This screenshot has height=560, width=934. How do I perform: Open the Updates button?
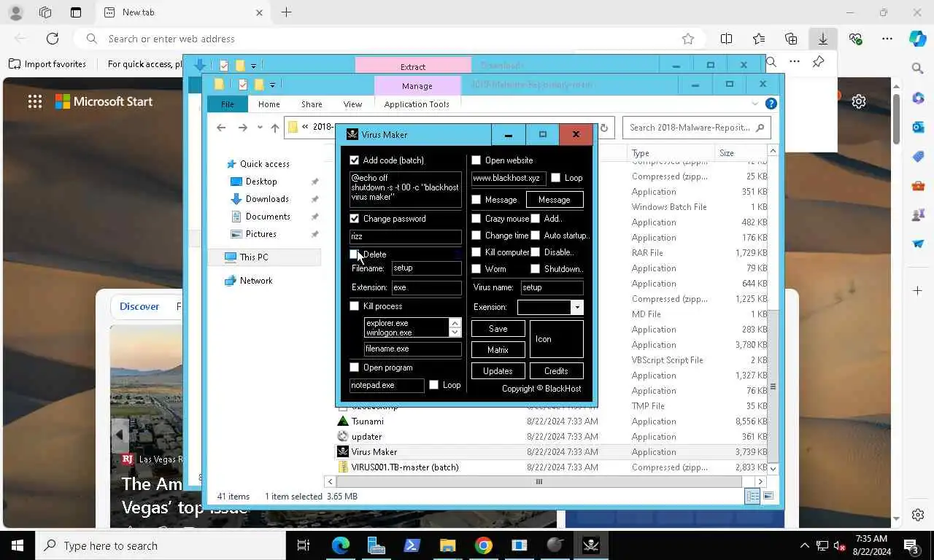click(x=498, y=371)
